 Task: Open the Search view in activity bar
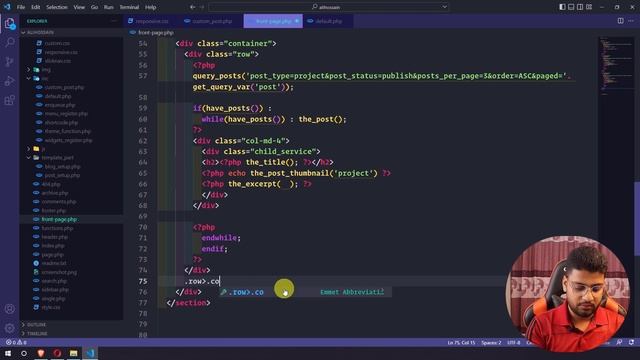point(9,42)
